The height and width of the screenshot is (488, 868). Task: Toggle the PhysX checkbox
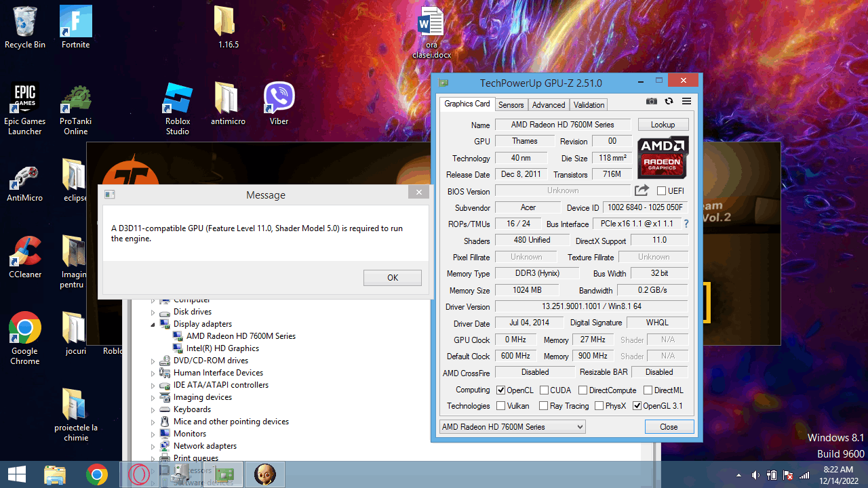599,406
